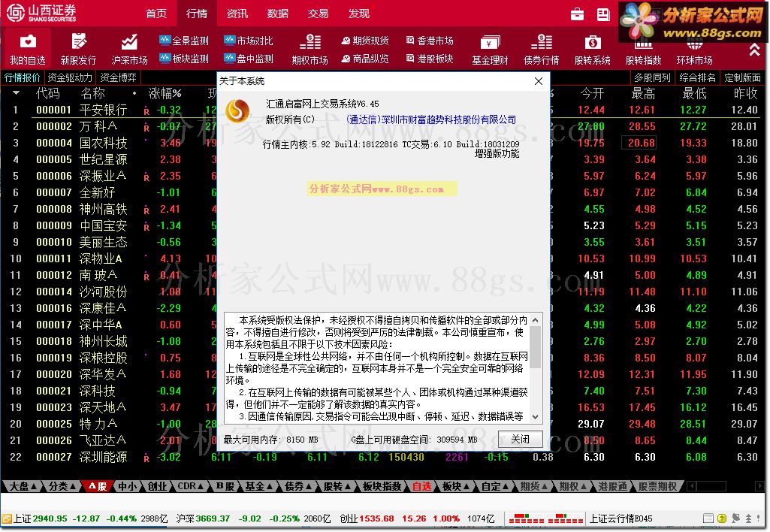The image size is (770, 532).
Task: Select 中小 bottom tab
Action: [128, 486]
